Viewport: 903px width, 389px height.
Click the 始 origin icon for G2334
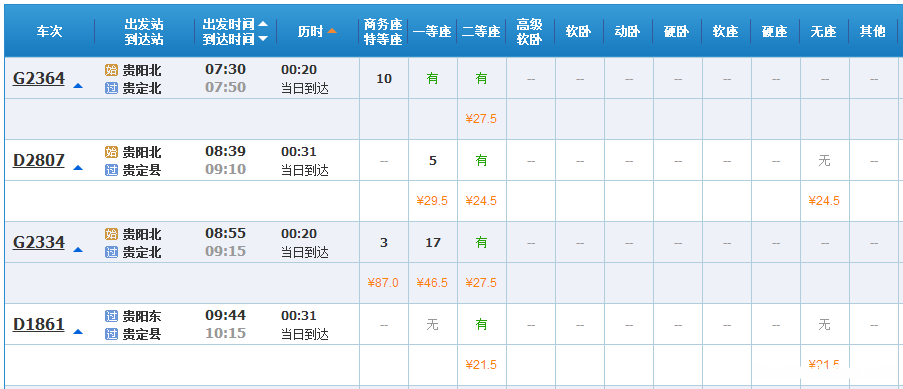click(x=111, y=234)
